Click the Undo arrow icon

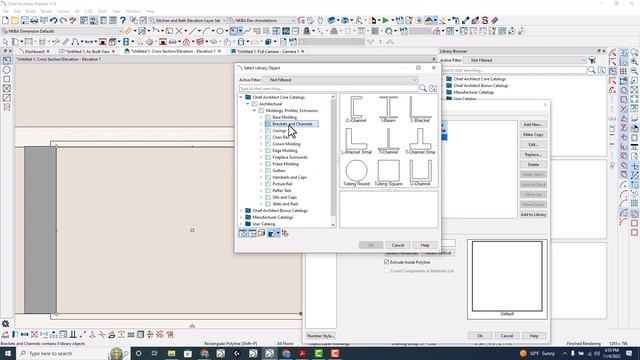(53, 20)
